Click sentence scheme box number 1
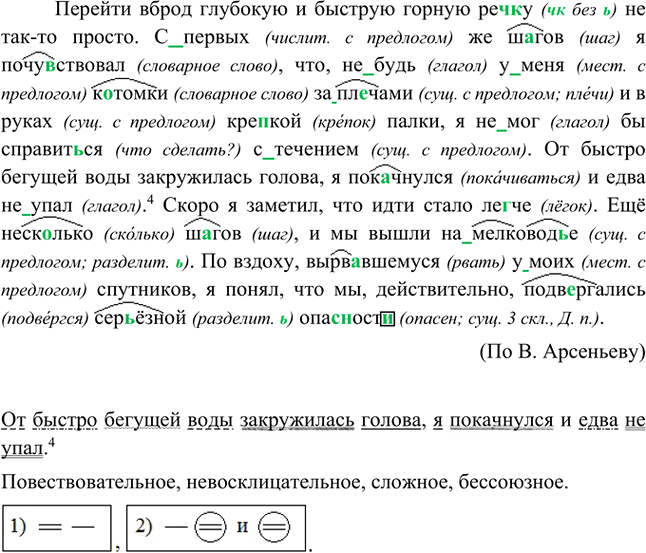The height and width of the screenshot is (553, 646). point(56,527)
